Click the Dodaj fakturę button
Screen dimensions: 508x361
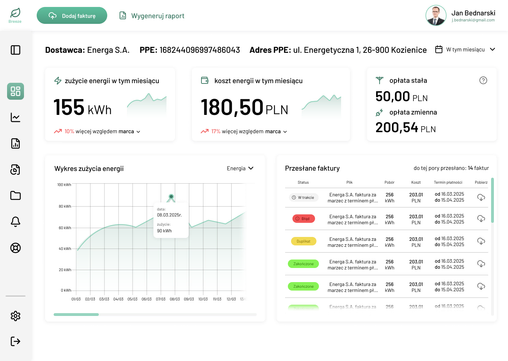point(72,16)
